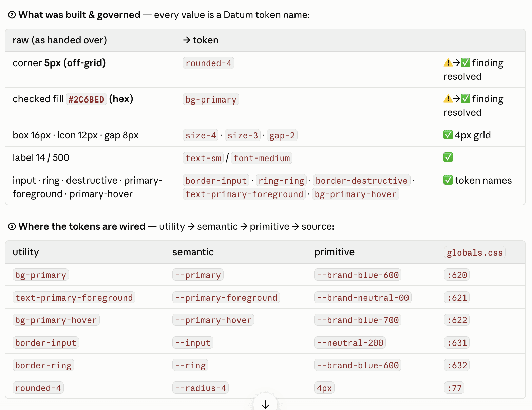Click the --primary-hover semantic cell

[x=213, y=320]
